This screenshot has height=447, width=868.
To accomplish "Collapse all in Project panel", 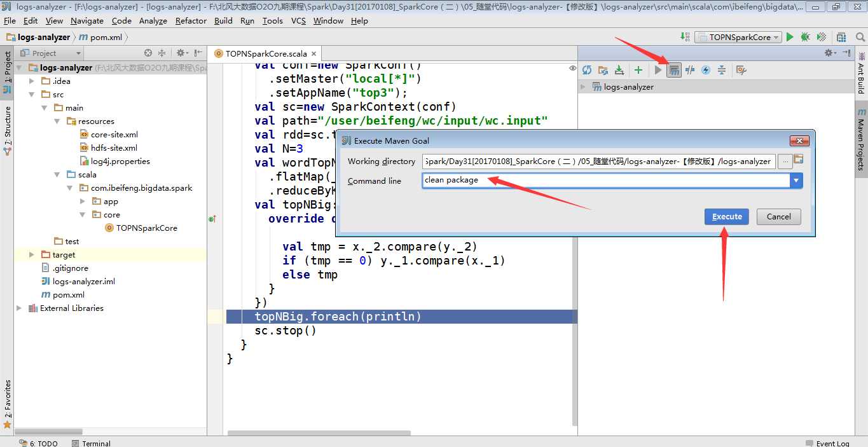I will 162,53.
